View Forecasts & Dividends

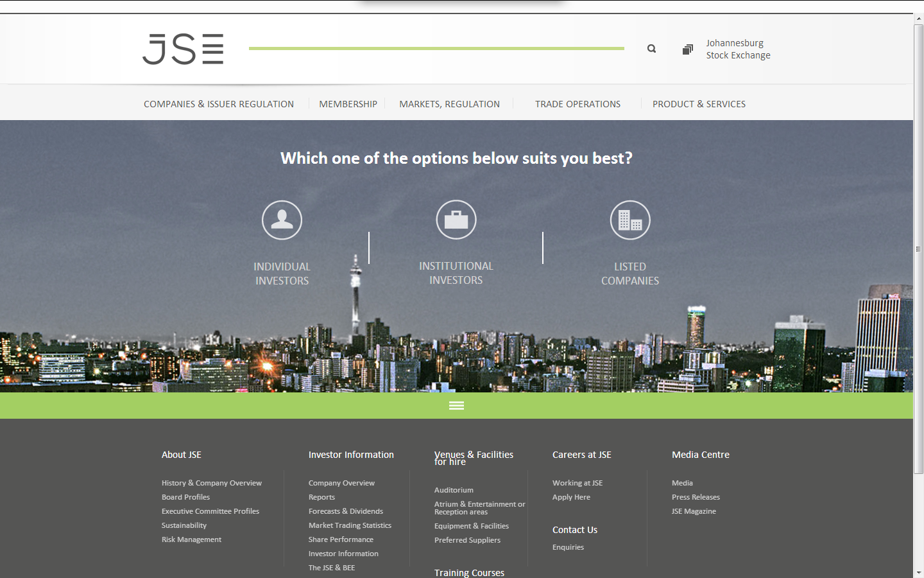click(346, 511)
